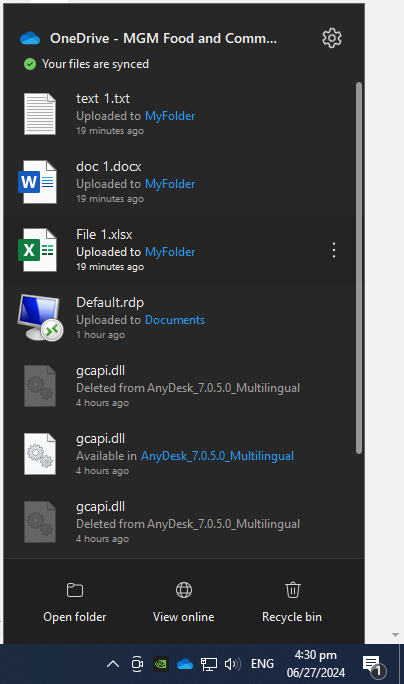This screenshot has width=404, height=684.
Task: Select the doc 1.docx file name
Action: click(x=109, y=167)
